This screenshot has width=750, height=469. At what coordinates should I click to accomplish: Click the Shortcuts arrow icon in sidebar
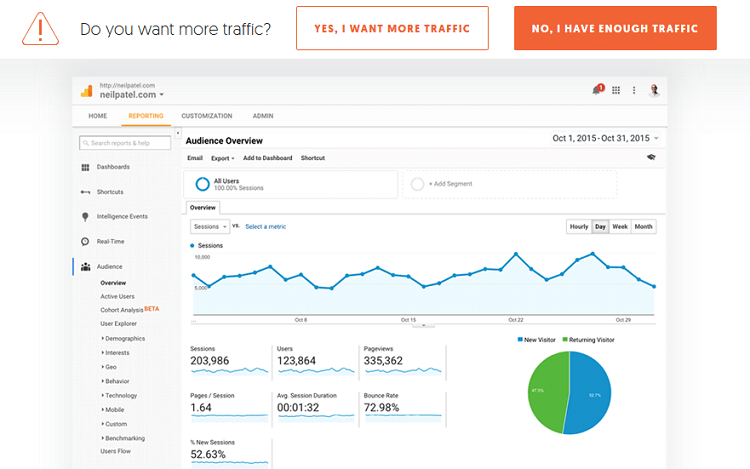pos(85,192)
